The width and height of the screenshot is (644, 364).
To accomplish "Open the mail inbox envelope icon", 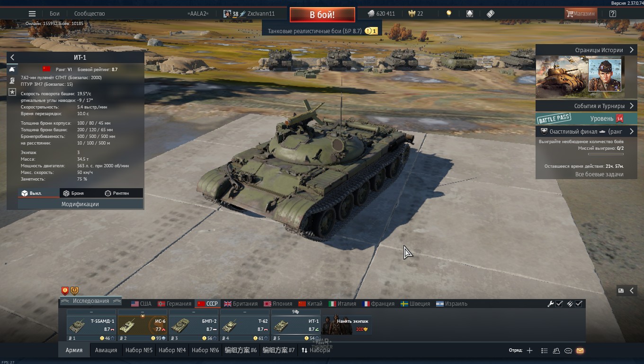I will 580,351.
